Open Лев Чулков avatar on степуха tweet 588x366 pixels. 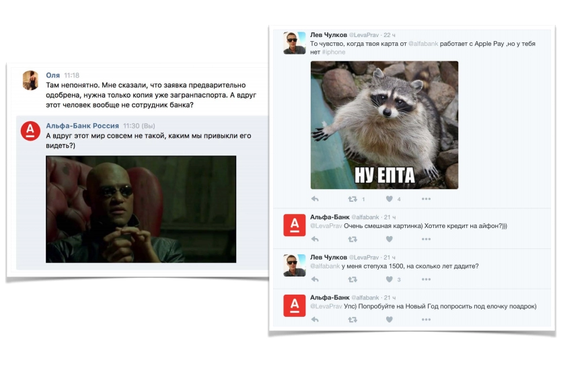[295, 265]
